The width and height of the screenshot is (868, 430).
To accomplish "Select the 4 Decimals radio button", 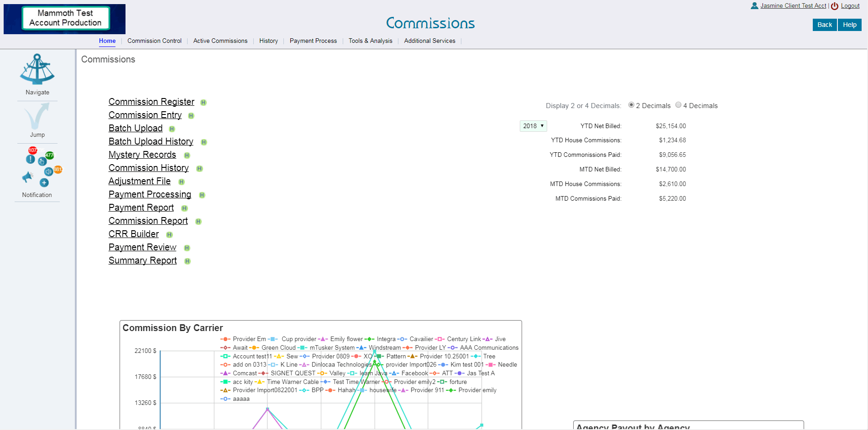I will tap(678, 105).
